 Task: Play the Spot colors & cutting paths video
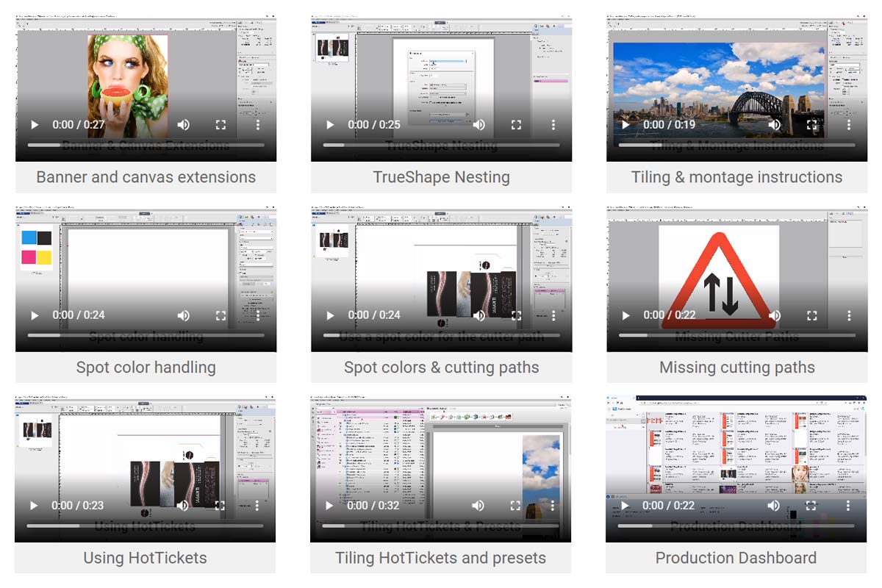coord(330,315)
